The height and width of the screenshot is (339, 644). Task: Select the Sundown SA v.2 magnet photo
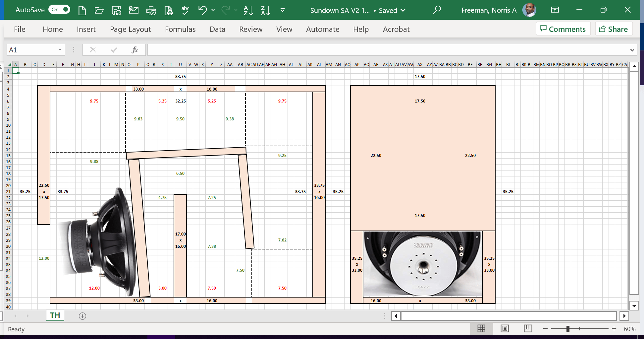click(x=423, y=264)
